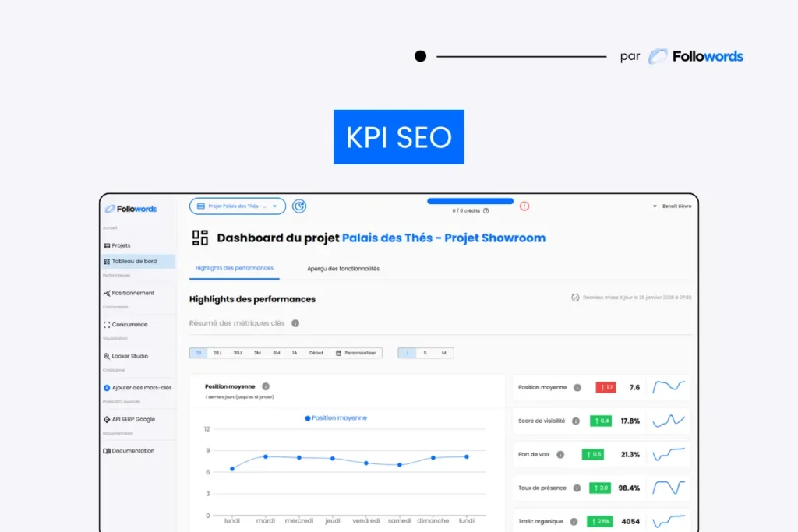Select the Highlights des performances tab
The height and width of the screenshot is (532, 798).
click(x=234, y=269)
